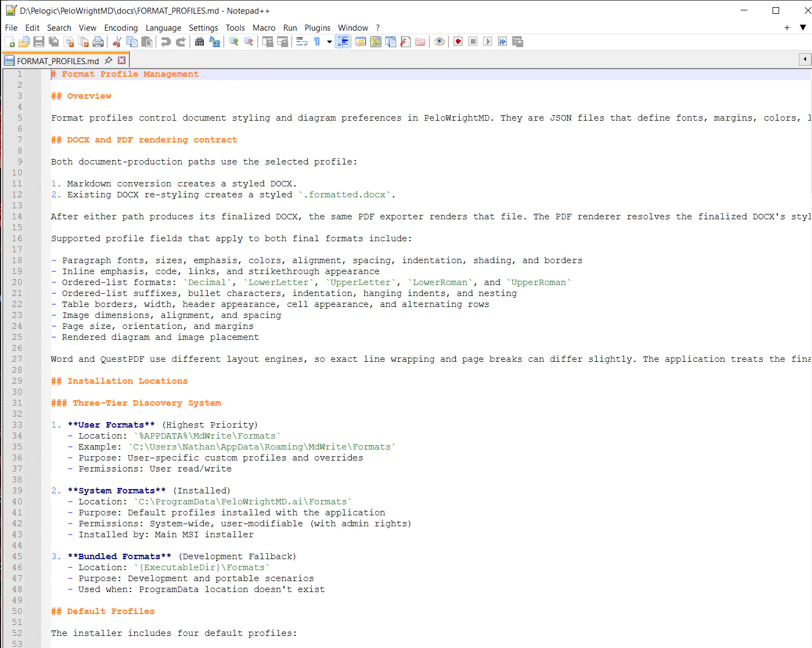Click the Save recorded macro icon
Viewport: 812px width, 648px height.
click(517, 42)
